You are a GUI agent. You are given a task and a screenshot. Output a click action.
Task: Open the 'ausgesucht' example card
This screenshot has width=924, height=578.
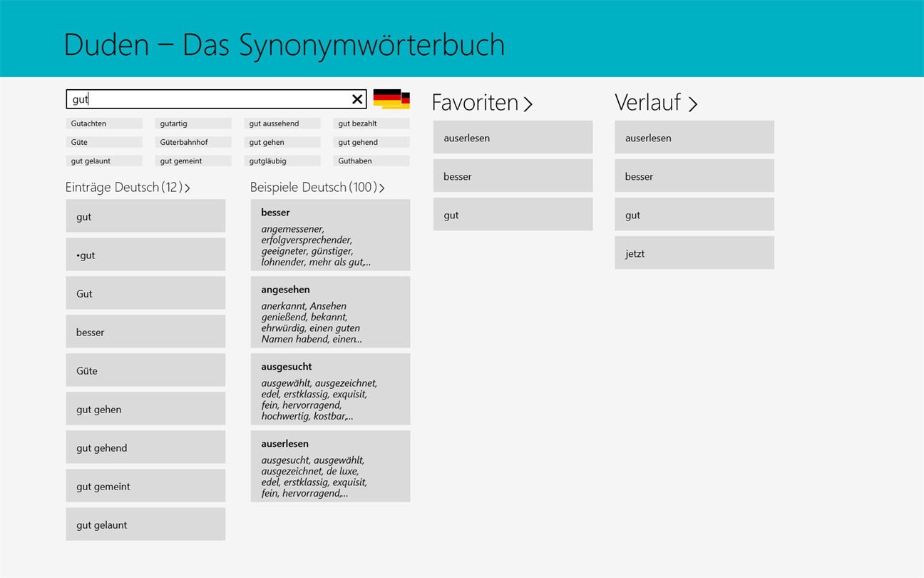[x=330, y=389]
